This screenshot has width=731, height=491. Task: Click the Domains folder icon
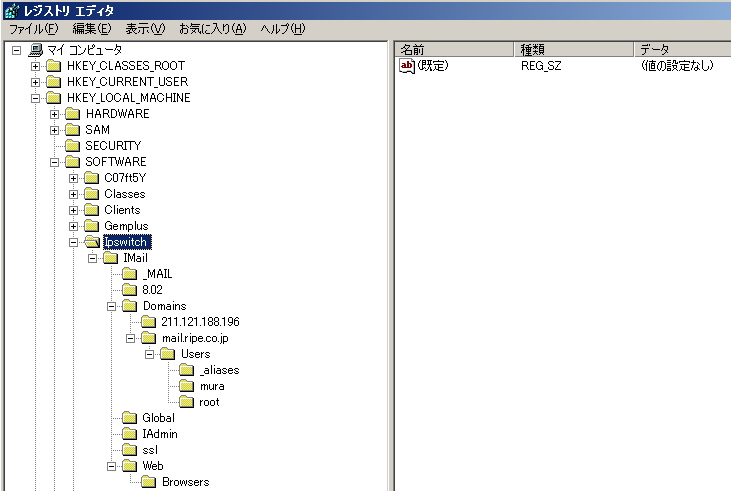[130, 306]
